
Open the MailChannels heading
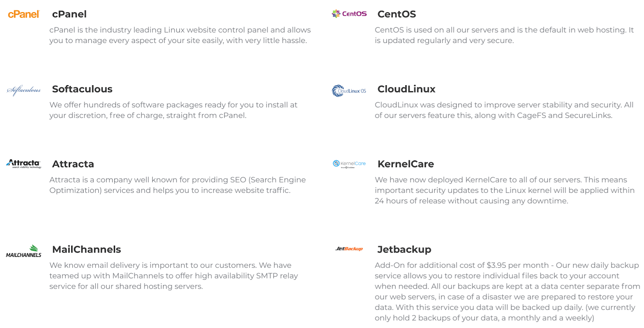click(x=87, y=249)
